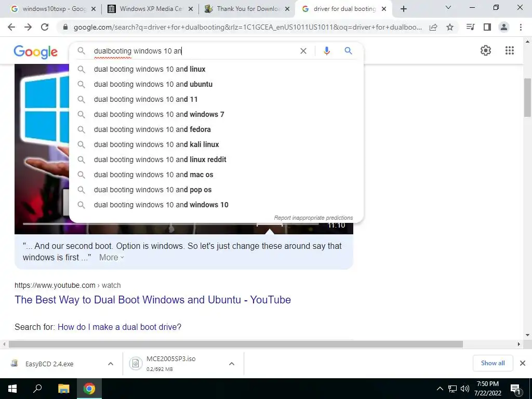532x399 pixels.
Task: Open the Chrome profile avatar
Action: [x=504, y=27]
